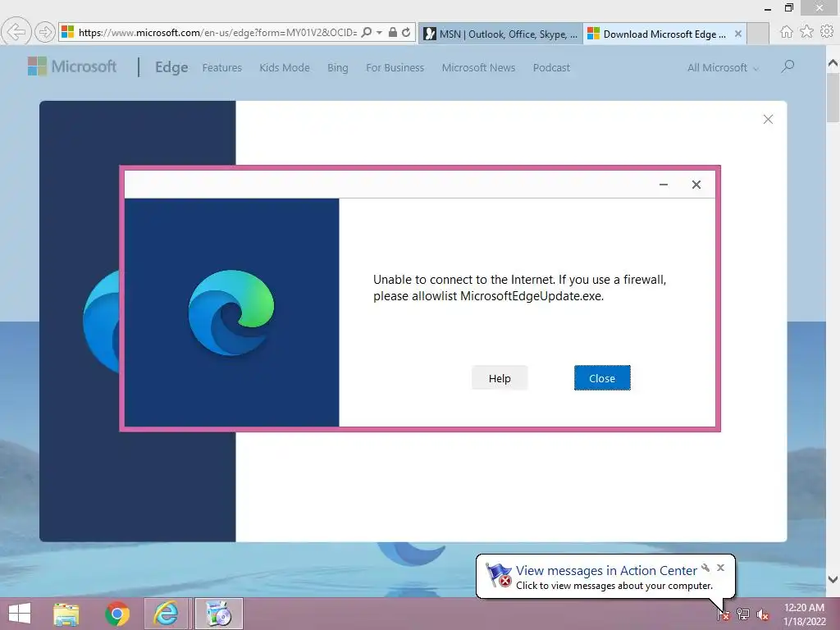Click the address bar URL field

pos(217,33)
